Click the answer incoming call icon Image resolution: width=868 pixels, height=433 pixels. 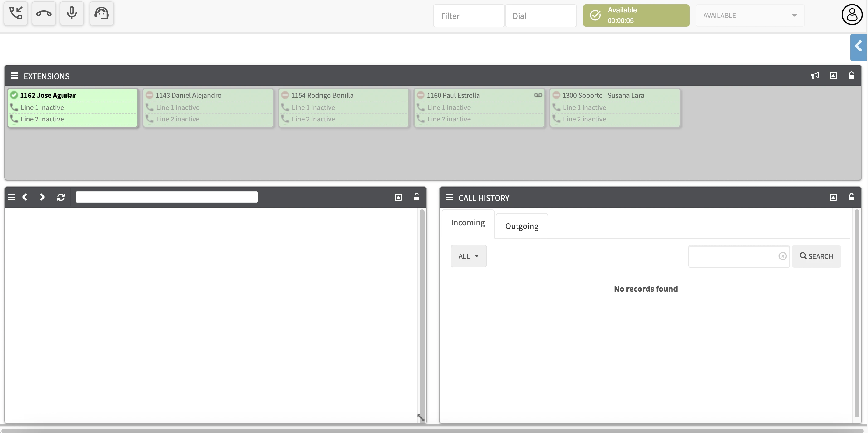tap(16, 13)
